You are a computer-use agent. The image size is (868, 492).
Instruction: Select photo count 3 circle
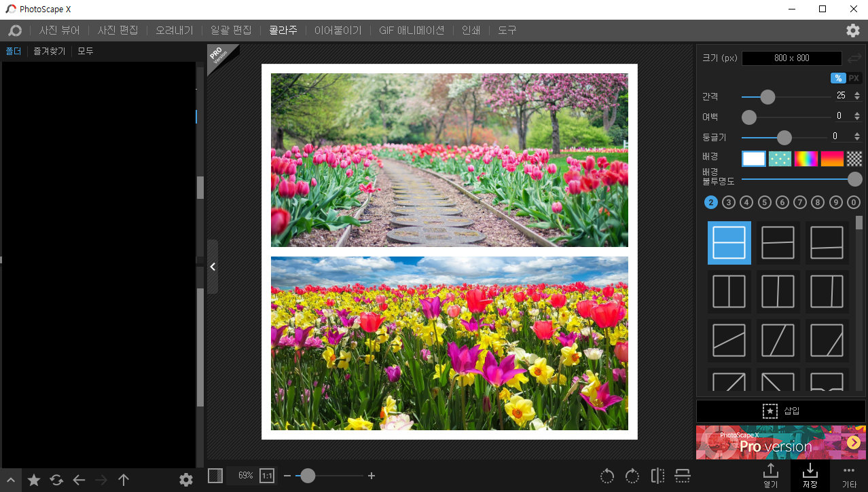click(729, 202)
